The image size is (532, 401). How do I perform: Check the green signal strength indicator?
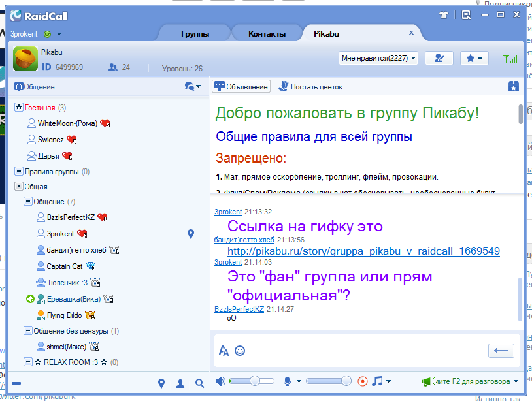click(510, 58)
